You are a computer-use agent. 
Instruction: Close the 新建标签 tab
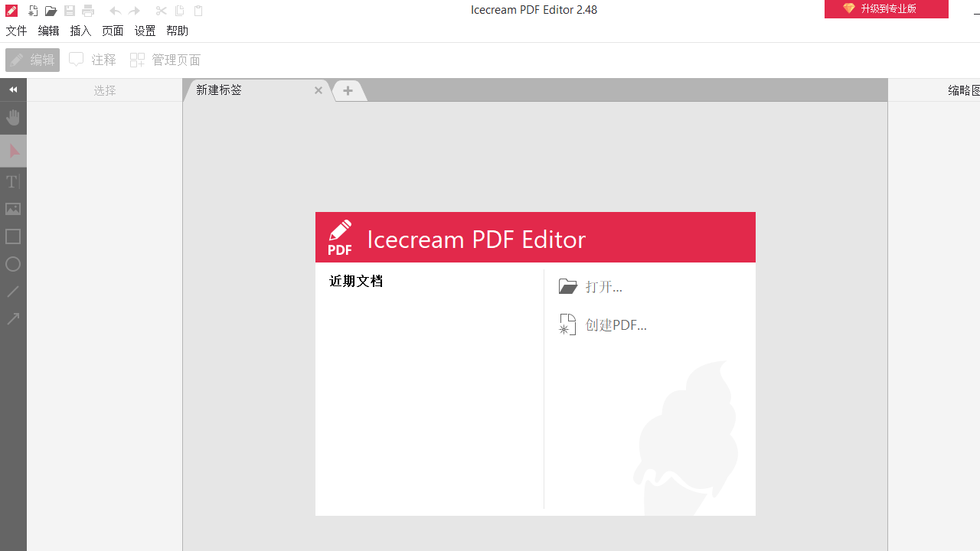[x=318, y=90]
